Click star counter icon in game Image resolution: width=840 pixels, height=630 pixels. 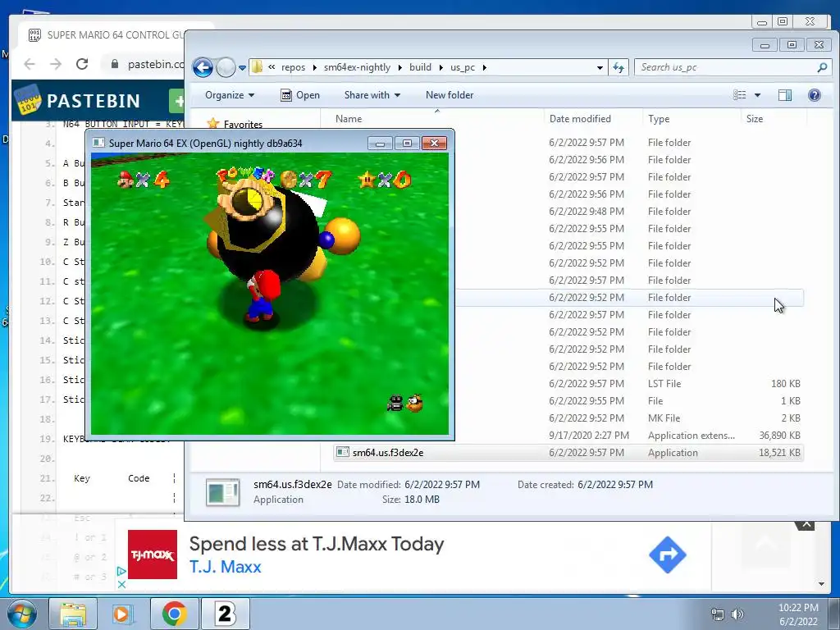click(x=367, y=180)
